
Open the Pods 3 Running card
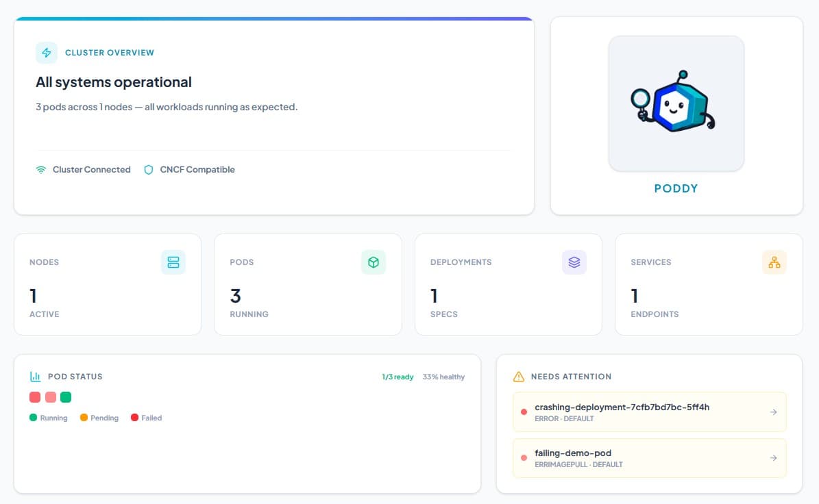[308, 284]
